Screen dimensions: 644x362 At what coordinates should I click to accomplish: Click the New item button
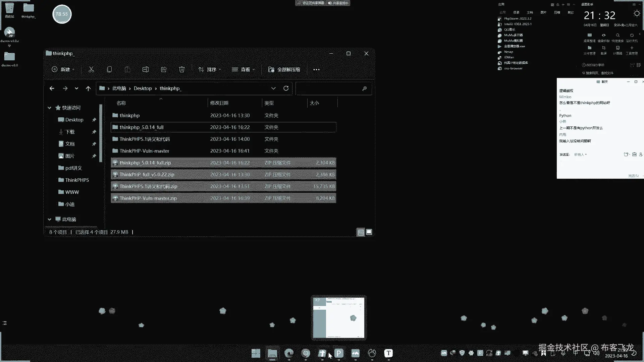pos(63,69)
